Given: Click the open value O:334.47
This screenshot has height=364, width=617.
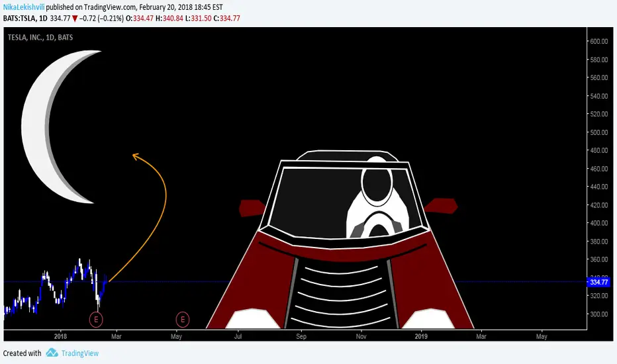Looking at the screenshot, I should point(140,18).
